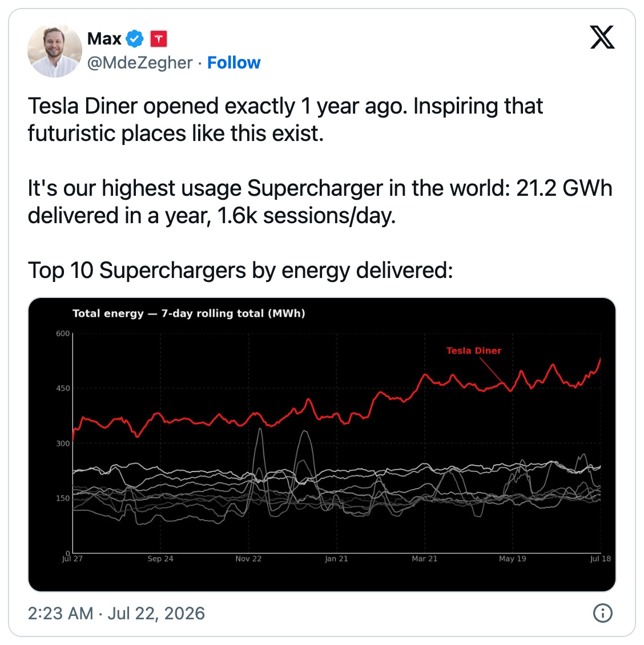Open the X logo icon

coord(602,38)
